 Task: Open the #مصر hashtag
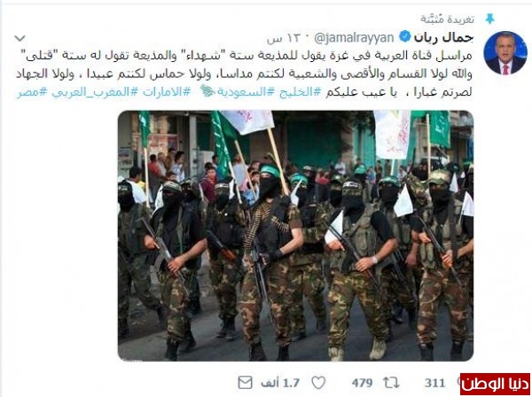pos(32,92)
